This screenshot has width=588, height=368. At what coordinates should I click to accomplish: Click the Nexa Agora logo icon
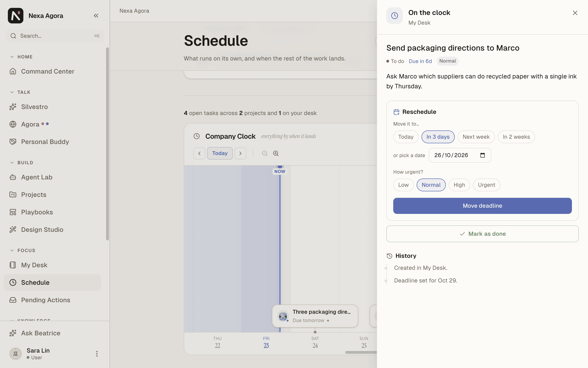pos(16,16)
